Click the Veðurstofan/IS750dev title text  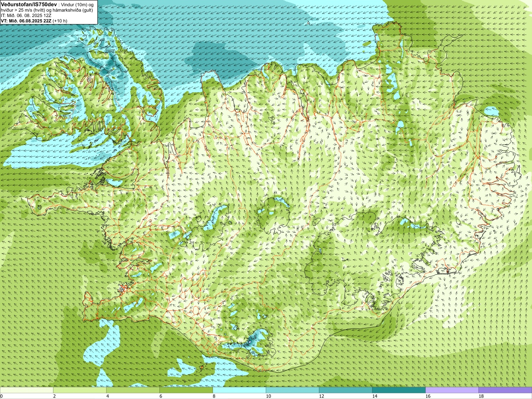(29, 4)
